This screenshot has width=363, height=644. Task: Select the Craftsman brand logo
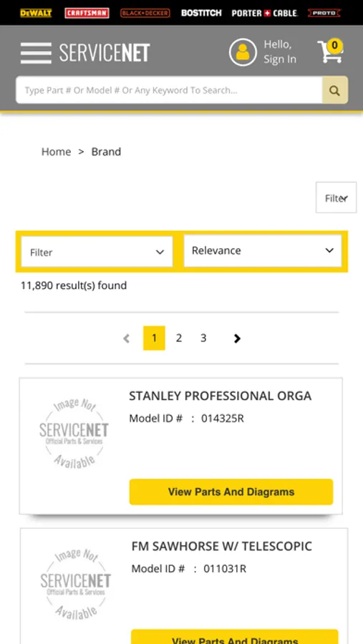click(87, 13)
